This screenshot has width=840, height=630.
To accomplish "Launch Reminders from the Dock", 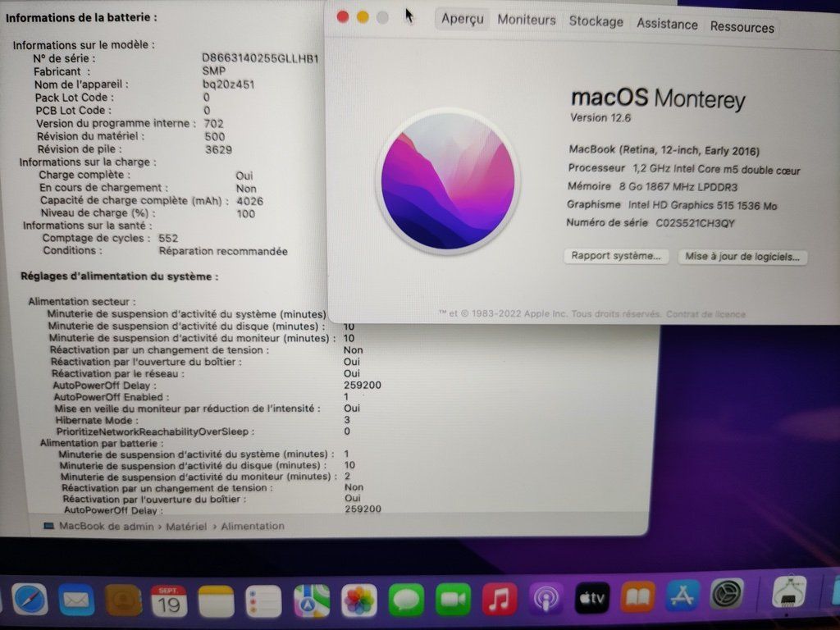I will [x=263, y=601].
